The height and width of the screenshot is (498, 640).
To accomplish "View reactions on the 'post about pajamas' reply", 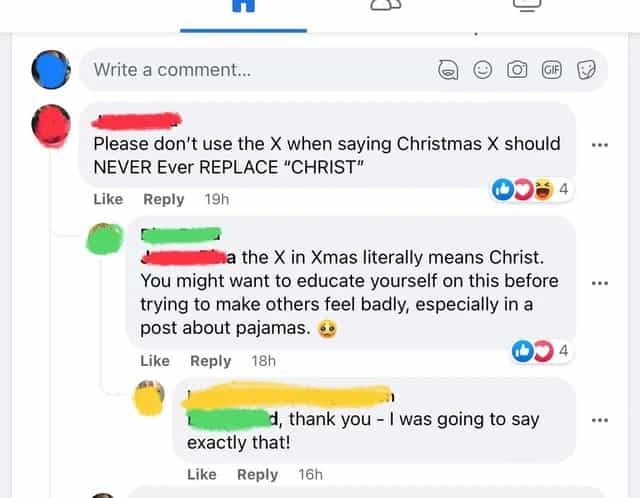I will point(540,351).
